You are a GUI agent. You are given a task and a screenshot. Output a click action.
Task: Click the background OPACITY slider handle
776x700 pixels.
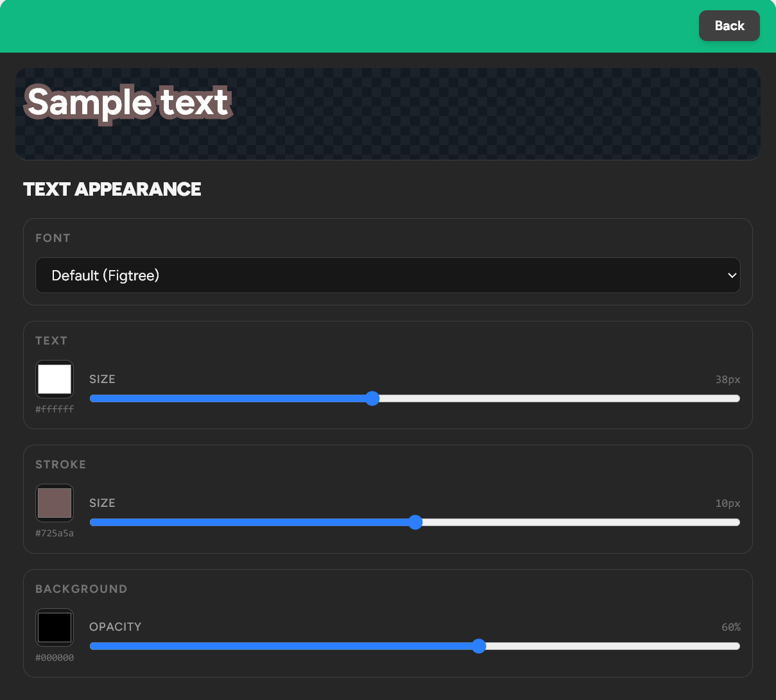coord(479,646)
